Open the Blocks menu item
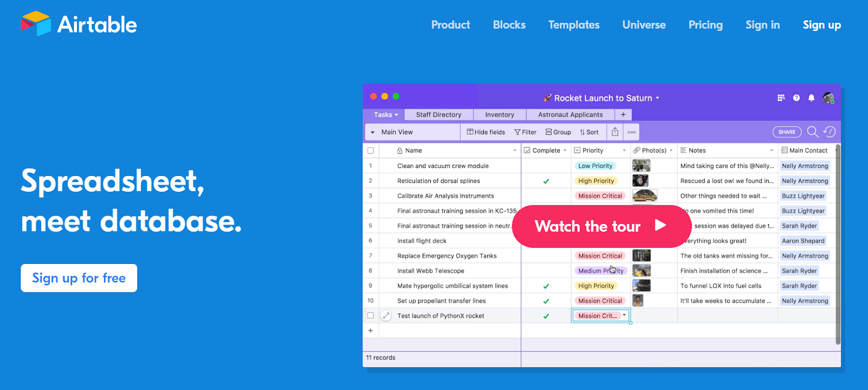The width and height of the screenshot is (868, 390). point(509,25)
